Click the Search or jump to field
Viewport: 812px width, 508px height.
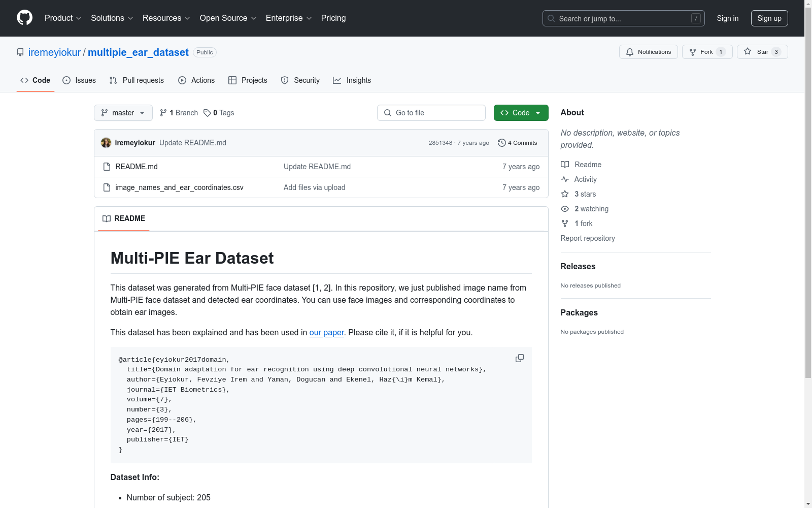[x=624, y=18]
